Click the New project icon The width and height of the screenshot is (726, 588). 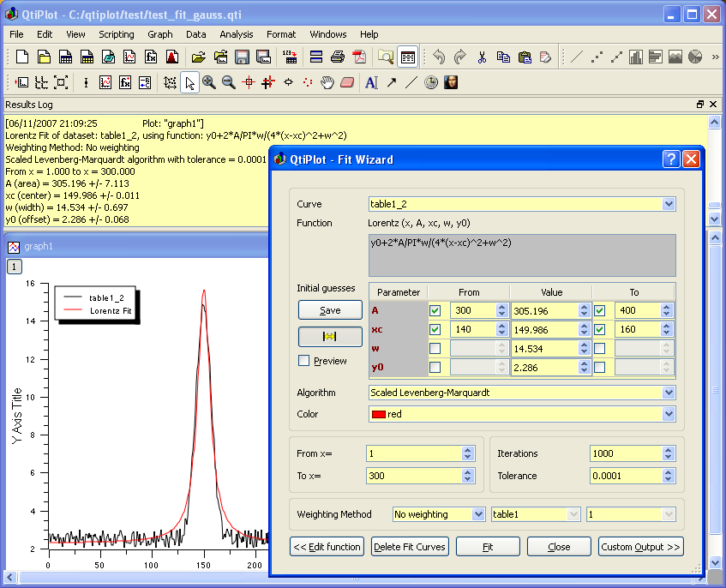[x=22, y=57]
